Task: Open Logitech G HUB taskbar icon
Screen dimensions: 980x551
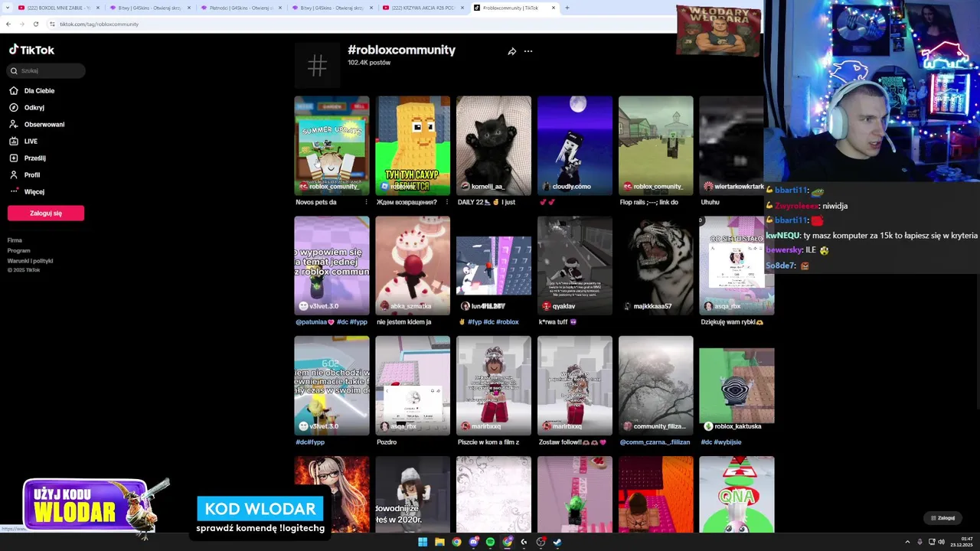Action: (x=524, y=542)
